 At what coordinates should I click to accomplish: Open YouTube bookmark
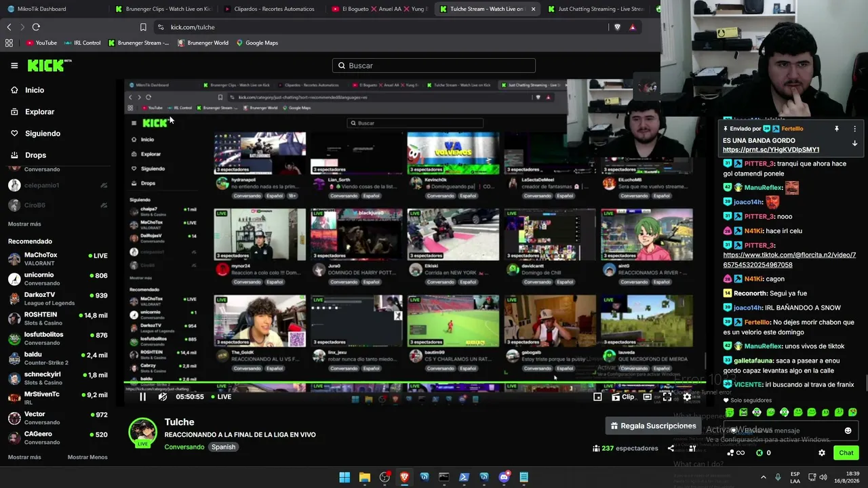coord(41,43)
